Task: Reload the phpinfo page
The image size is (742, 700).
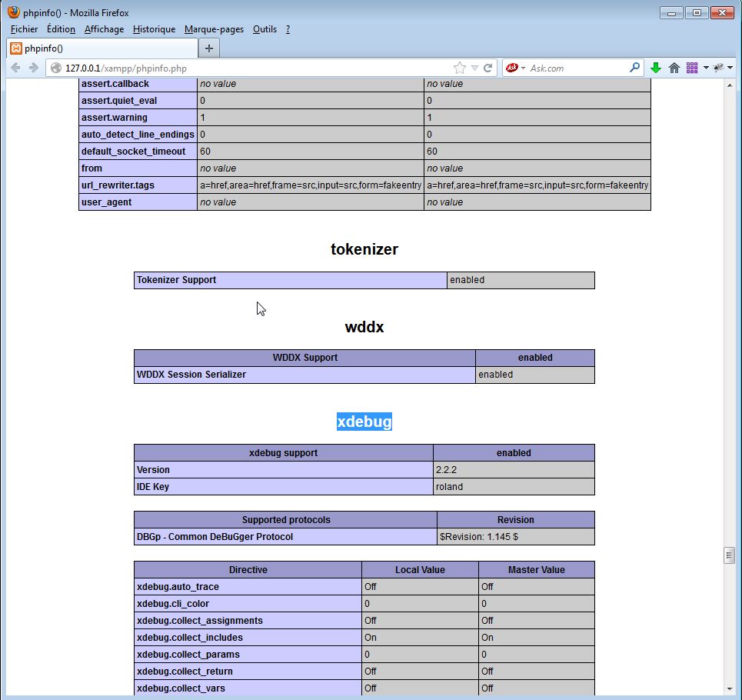Action: click(x=488, y=68)
